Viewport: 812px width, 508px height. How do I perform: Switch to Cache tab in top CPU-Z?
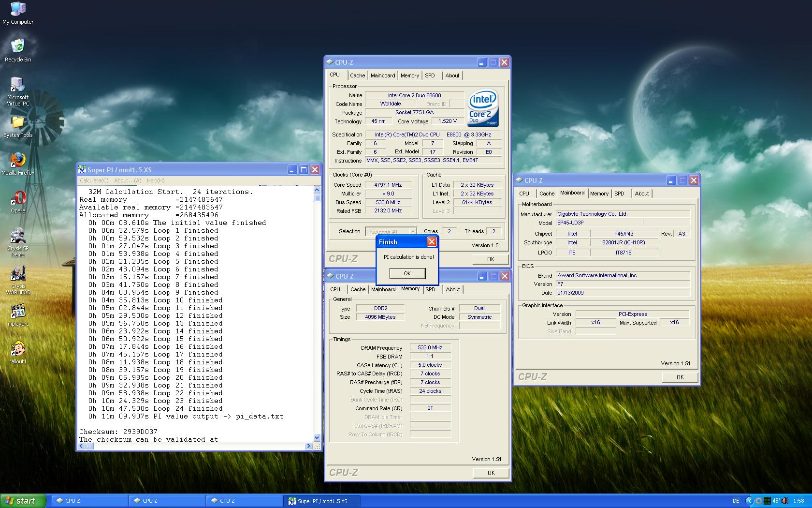click(x=357, y=75)
